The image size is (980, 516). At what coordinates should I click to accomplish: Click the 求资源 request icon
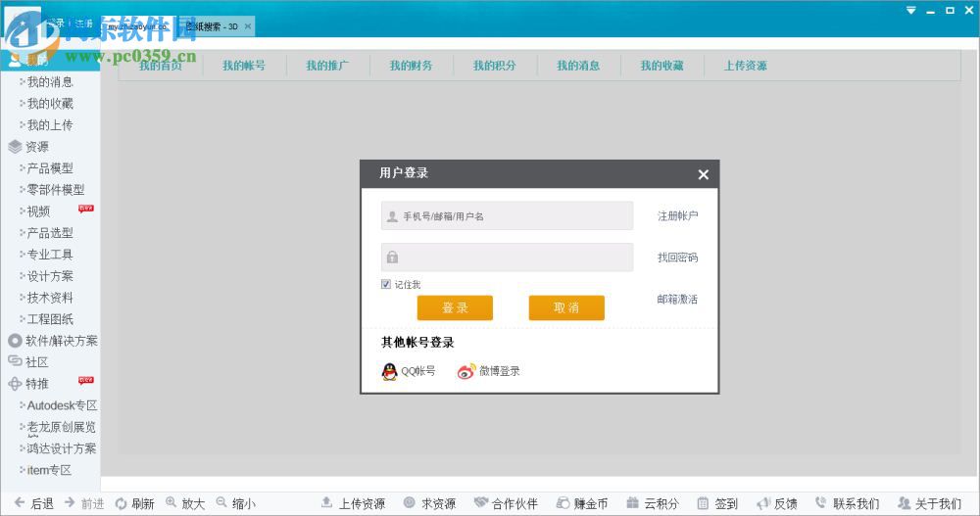(x=410, y=502)
